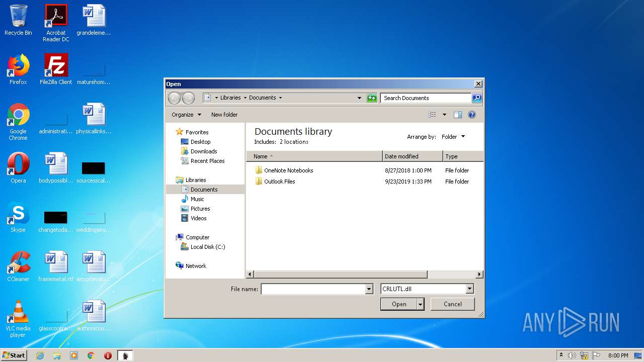Screen dimensions: 644x362
Task: Click the Action Center flag in system tray
Action: tap(596, 355)
